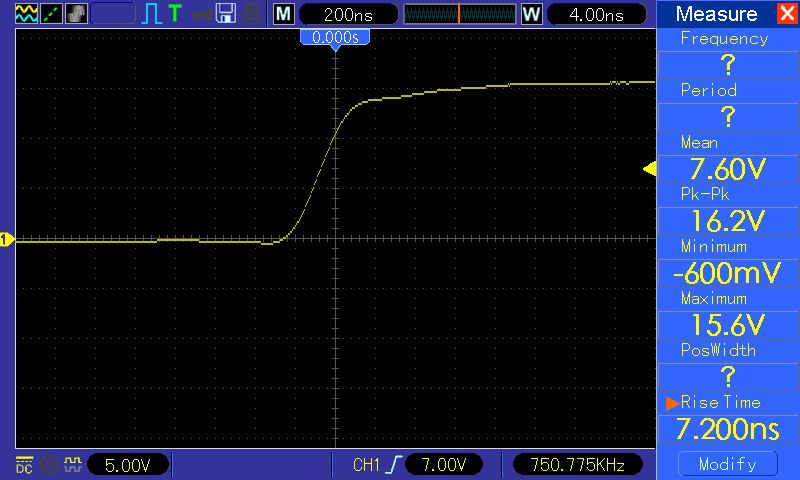Click the dual sine waveform icon

click(26, 13)
